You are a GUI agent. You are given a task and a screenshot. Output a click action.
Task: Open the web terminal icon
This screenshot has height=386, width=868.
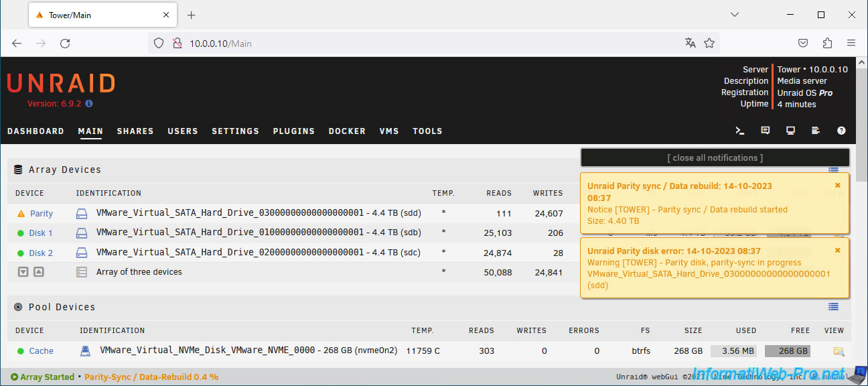[740, 131]
